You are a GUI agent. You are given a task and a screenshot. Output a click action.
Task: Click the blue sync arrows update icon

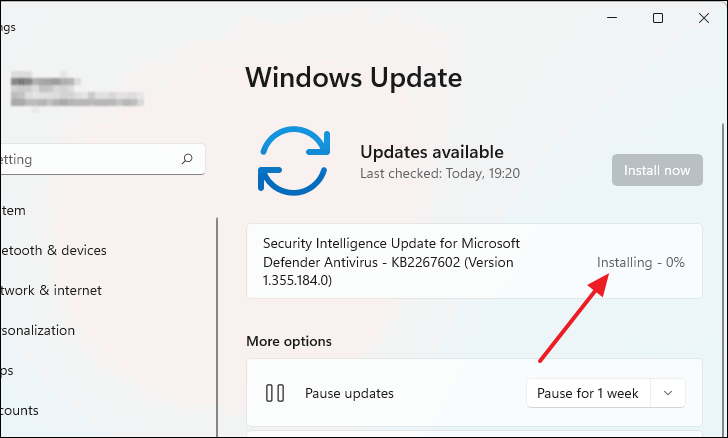(x=294, y=161)
